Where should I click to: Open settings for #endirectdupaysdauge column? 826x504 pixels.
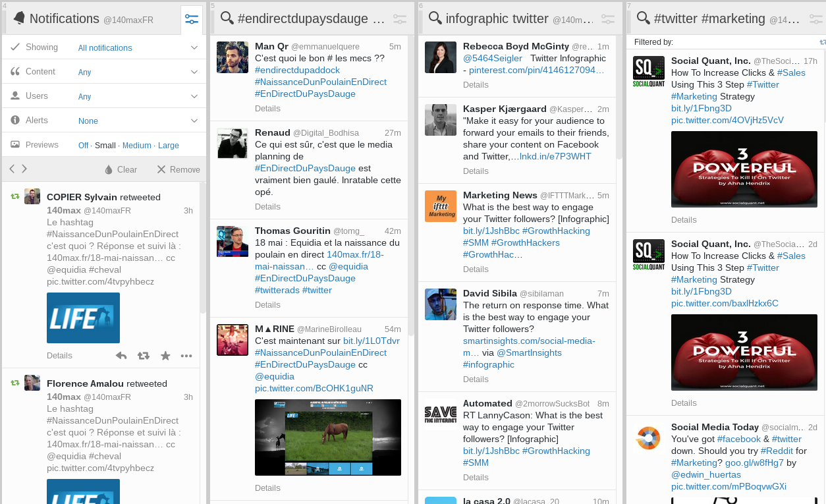tap(400, 19)
